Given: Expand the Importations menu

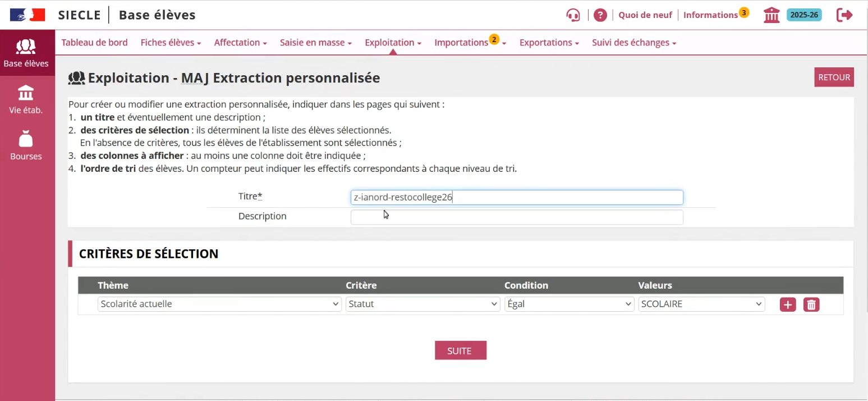Looking at the screenshot, I should (x=470, y=43).
